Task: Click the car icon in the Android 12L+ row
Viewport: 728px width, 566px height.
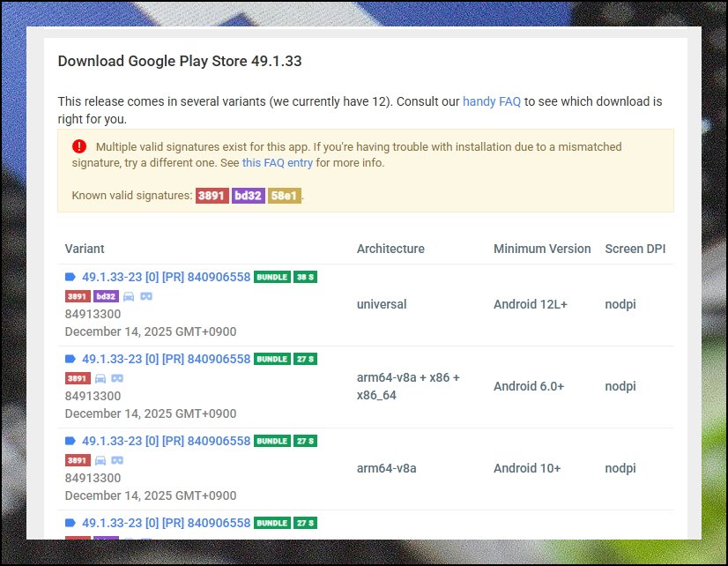Action: (129, 296)
